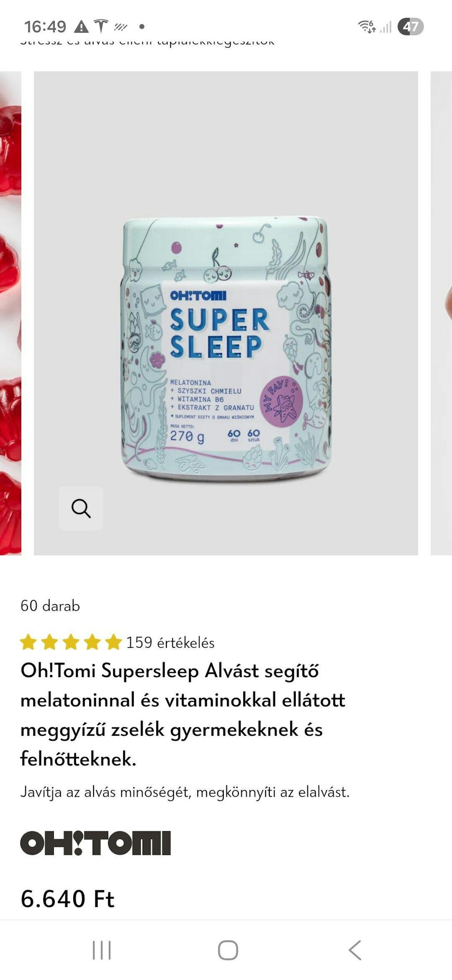Tap the 60 darab quantity label

(x=50, y=605)
